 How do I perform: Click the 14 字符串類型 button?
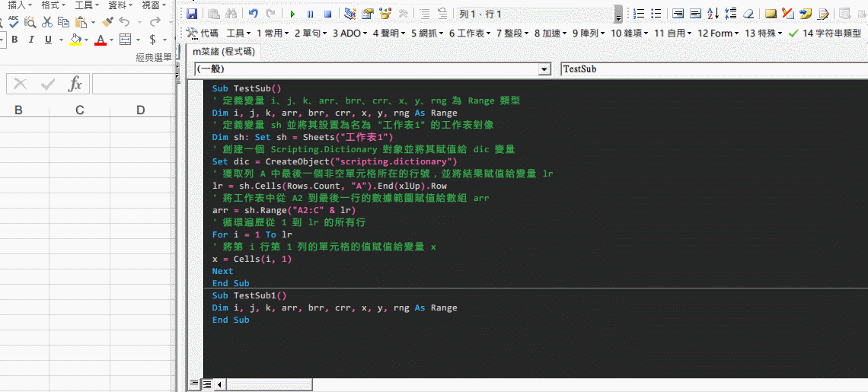(825, 33)
